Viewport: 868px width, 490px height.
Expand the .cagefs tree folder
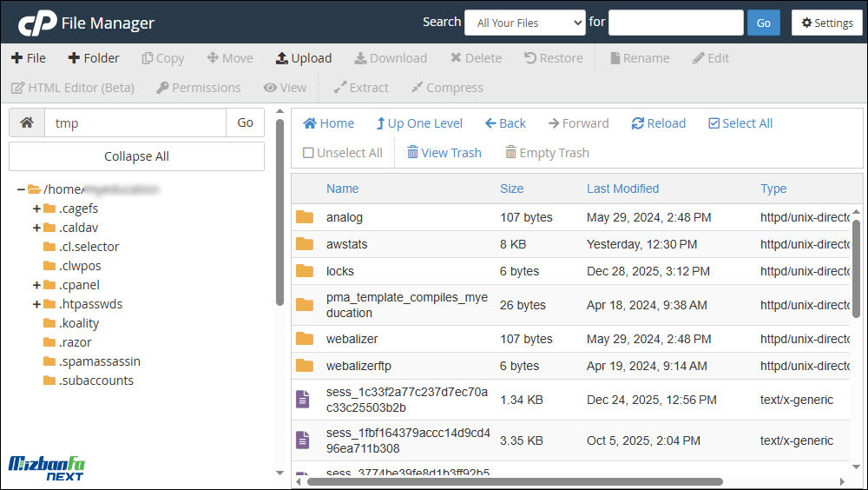coord(36,209)
